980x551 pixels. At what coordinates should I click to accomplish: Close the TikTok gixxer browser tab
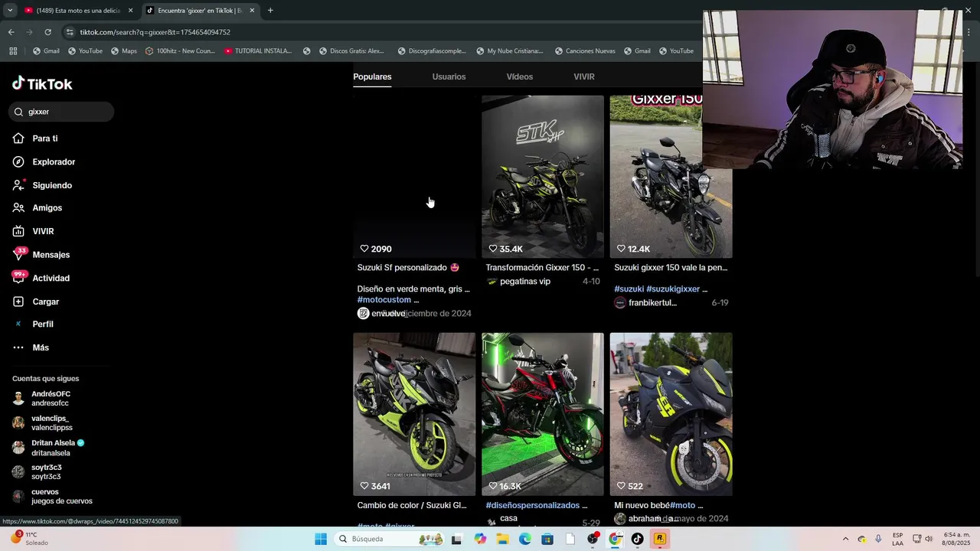[x=252, y=11]
